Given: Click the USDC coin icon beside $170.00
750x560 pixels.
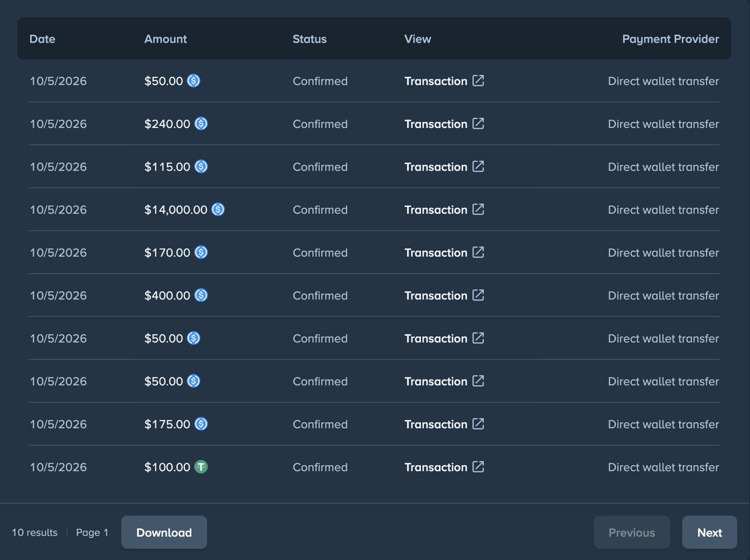Looking at the screenshot, I should point(201,252).
